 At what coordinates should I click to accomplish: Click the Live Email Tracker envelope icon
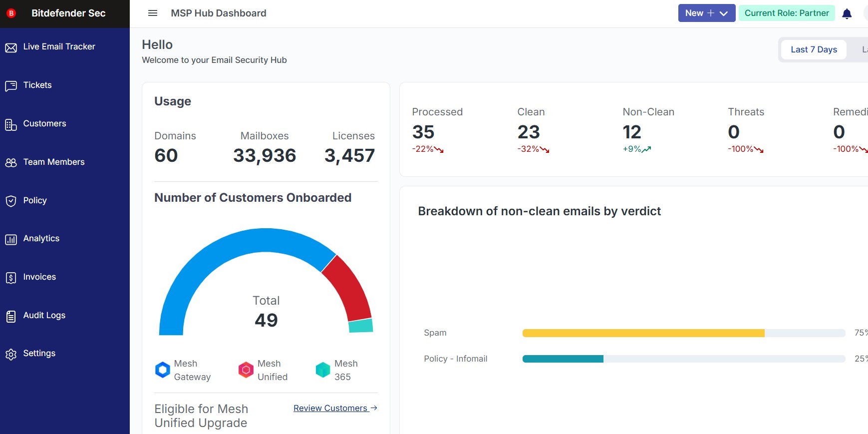pos(11,47)
